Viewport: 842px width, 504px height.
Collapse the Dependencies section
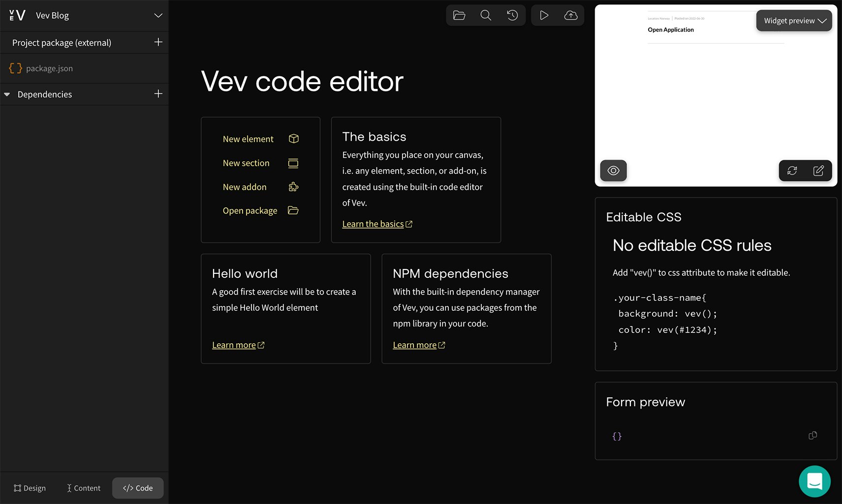[7, 94]
